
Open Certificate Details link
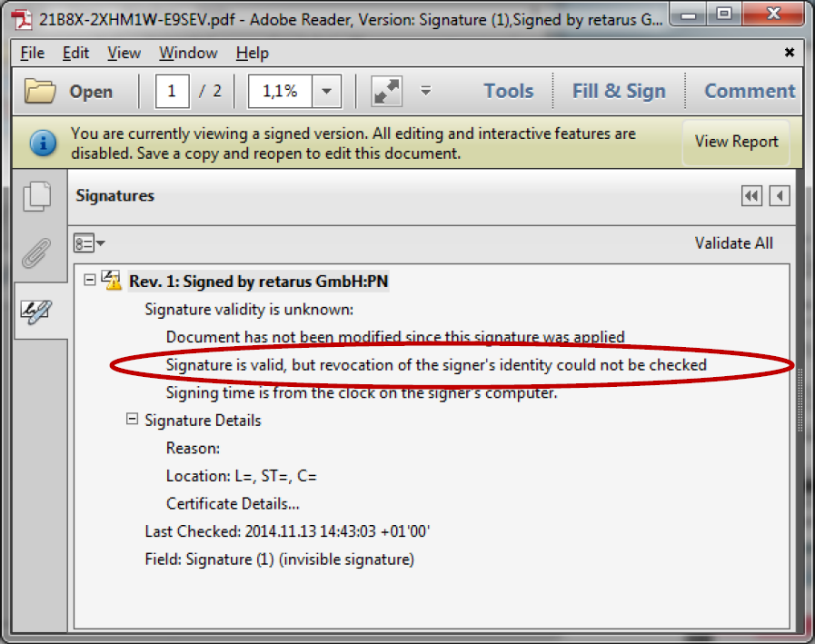233,503
